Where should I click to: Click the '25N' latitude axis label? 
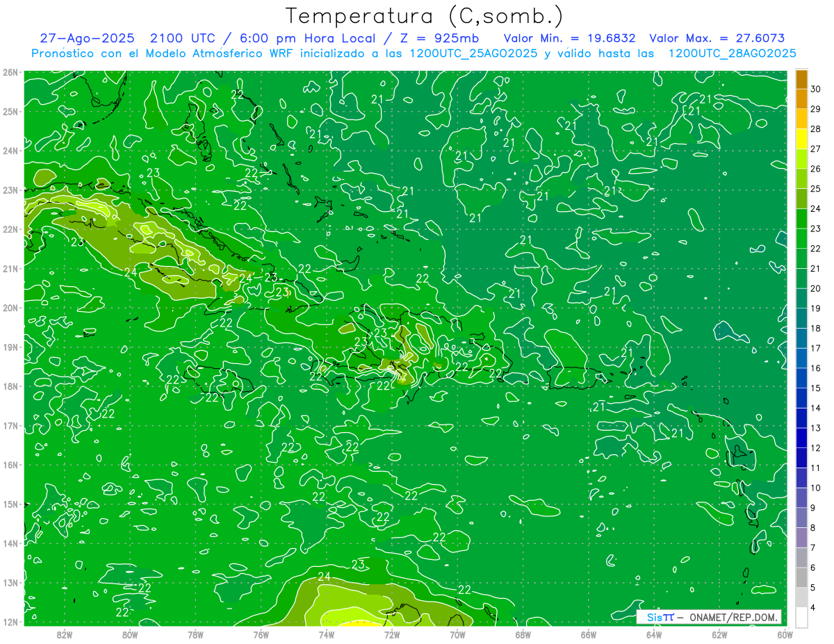tap(10, 111)
